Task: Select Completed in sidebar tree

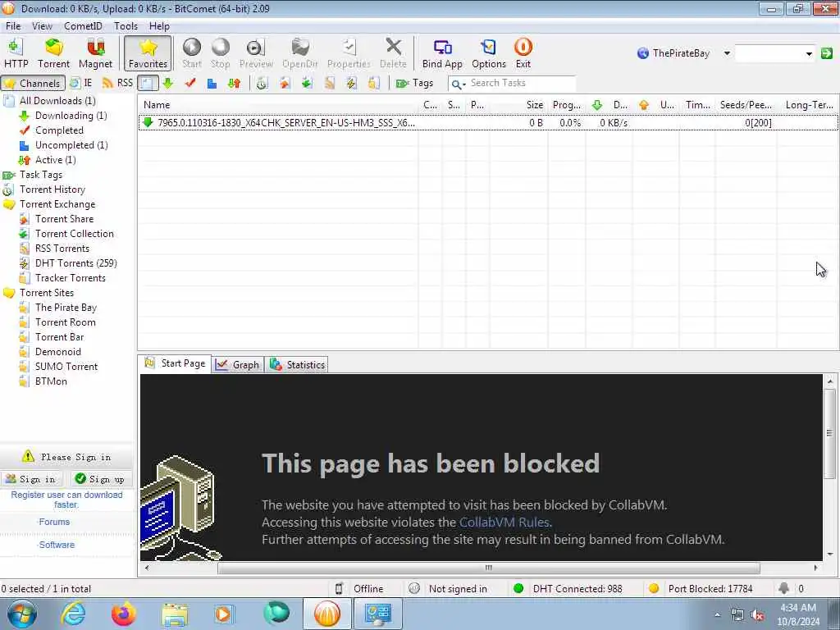Action: (59, 130)
